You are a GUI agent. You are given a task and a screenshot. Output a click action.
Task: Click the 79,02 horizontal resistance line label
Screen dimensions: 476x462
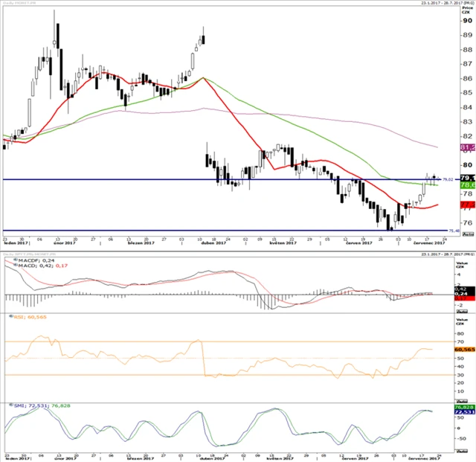[448, 179]
